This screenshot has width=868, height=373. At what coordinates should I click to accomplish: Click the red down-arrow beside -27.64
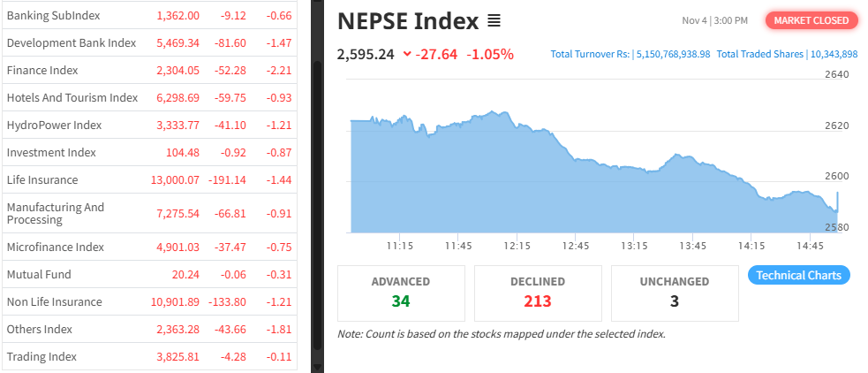(407, 55)
